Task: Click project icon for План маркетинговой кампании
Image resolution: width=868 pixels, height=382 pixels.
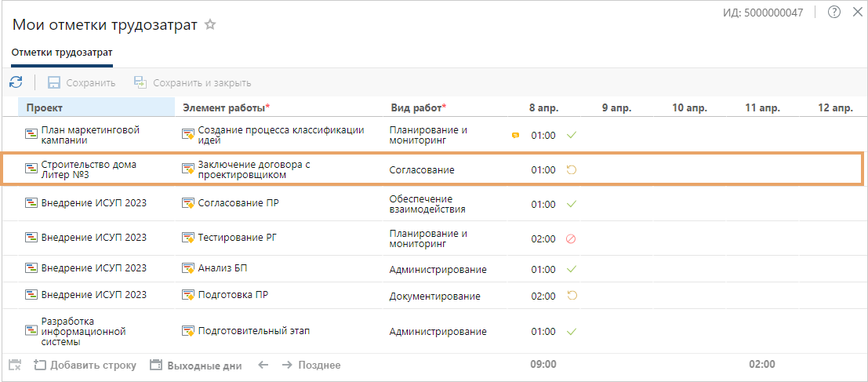Action: 31,135
